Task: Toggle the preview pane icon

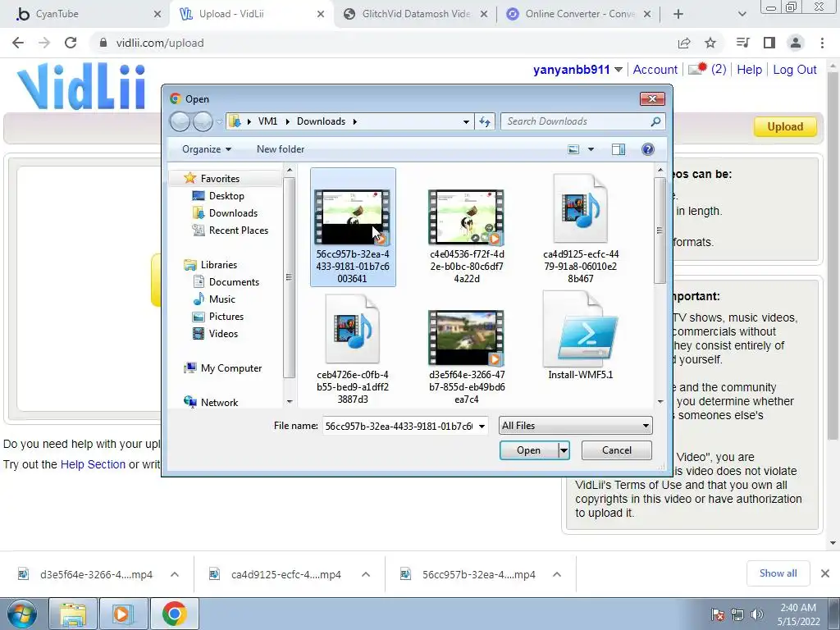Action: (x=619, y=149)
